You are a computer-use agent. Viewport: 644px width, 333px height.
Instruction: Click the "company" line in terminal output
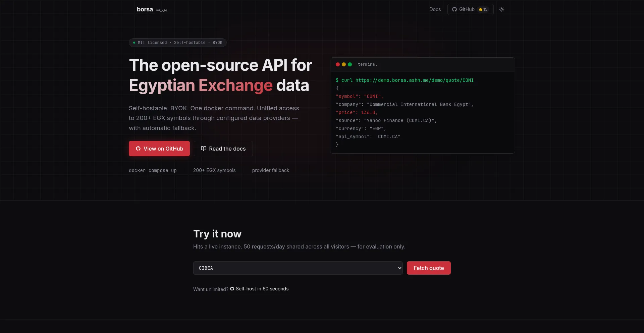tap(405, 104)
